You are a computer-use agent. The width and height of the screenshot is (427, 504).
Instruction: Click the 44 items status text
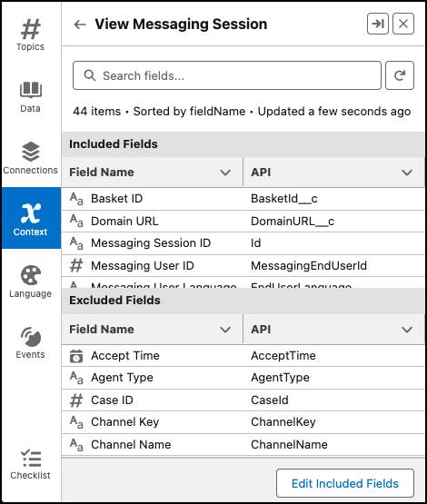[x=97, y=112]
